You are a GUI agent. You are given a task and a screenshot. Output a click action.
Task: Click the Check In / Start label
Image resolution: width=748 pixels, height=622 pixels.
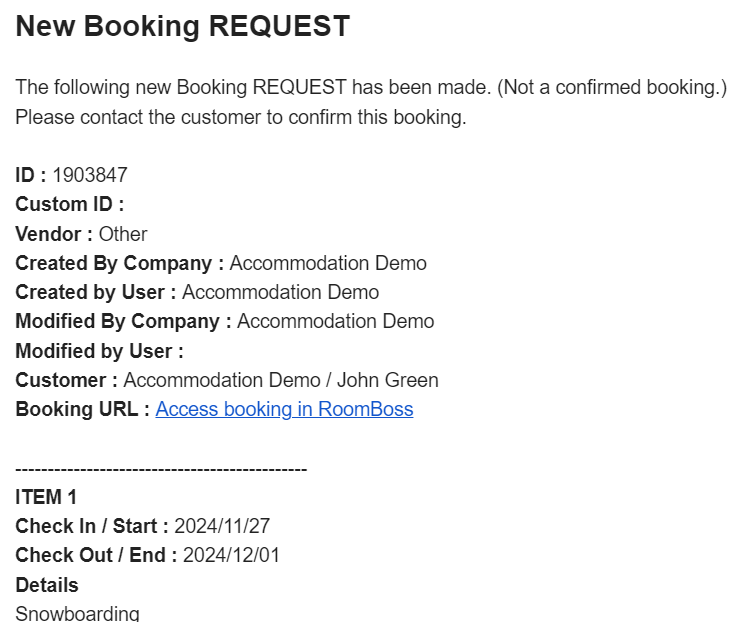tap(91, 526)
